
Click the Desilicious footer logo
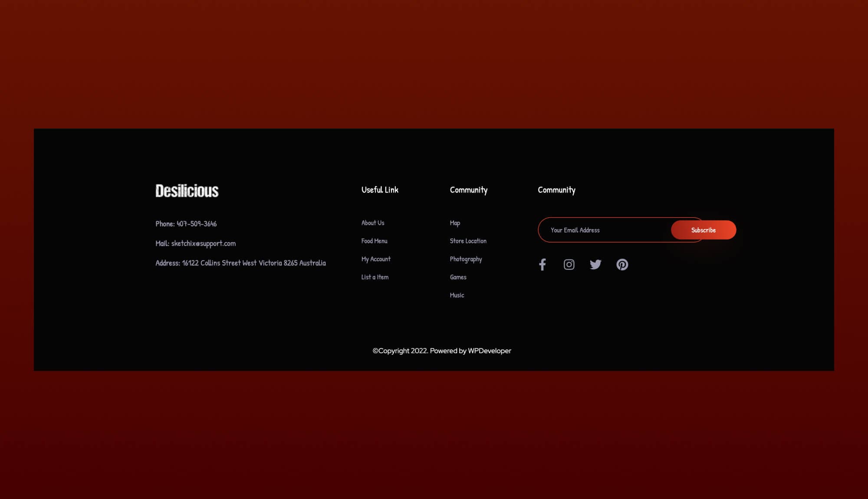[x=187, y=191]
